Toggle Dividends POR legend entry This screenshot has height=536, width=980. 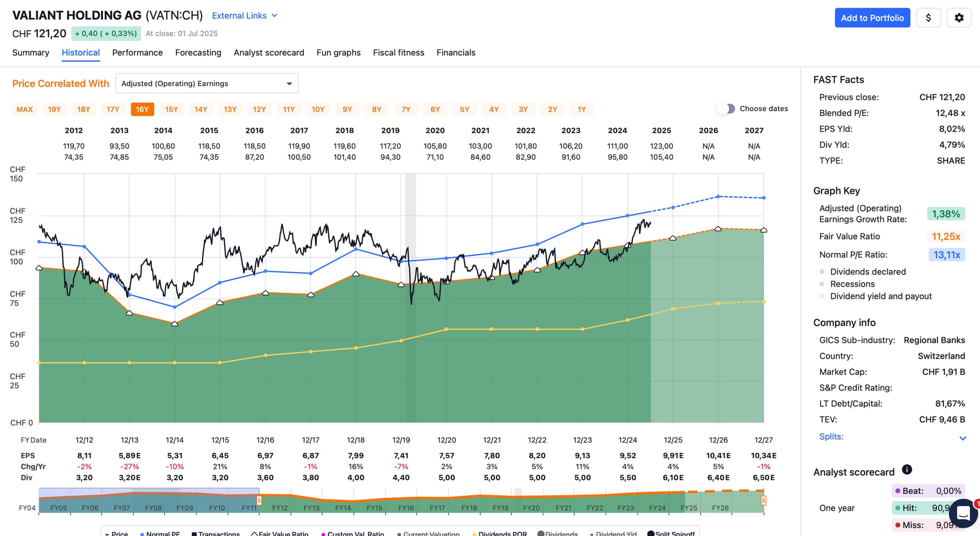[x=500, y=534]
